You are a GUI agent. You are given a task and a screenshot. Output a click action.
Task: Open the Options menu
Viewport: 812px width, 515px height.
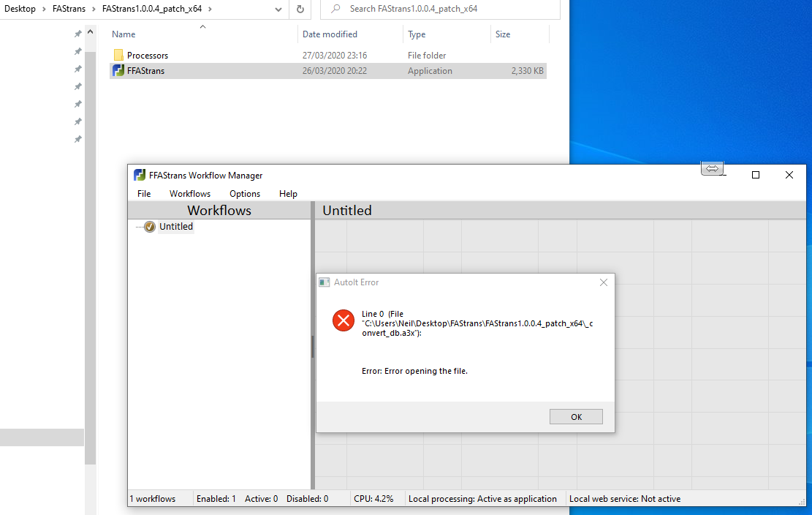click(245, 194)
